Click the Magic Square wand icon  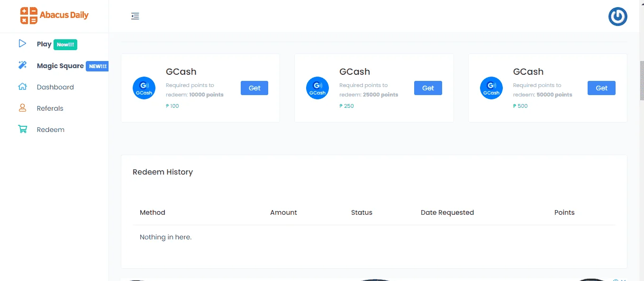point(22,65)
